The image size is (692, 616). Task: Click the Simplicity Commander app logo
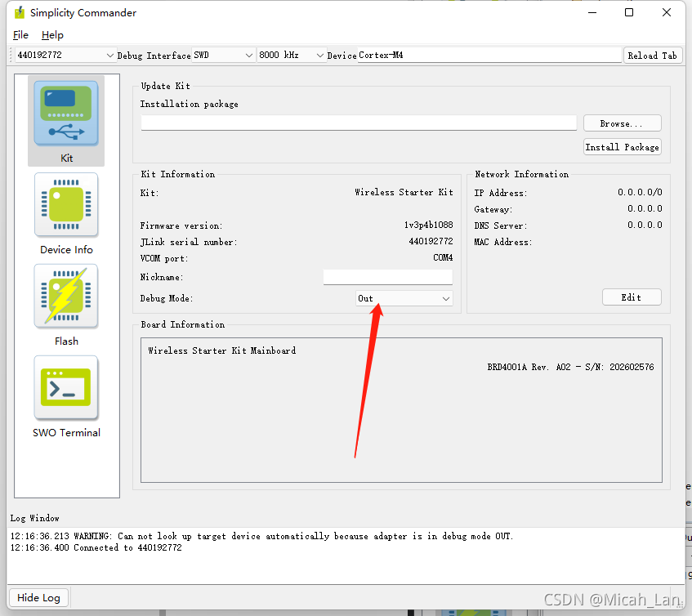tap(20, 13)
